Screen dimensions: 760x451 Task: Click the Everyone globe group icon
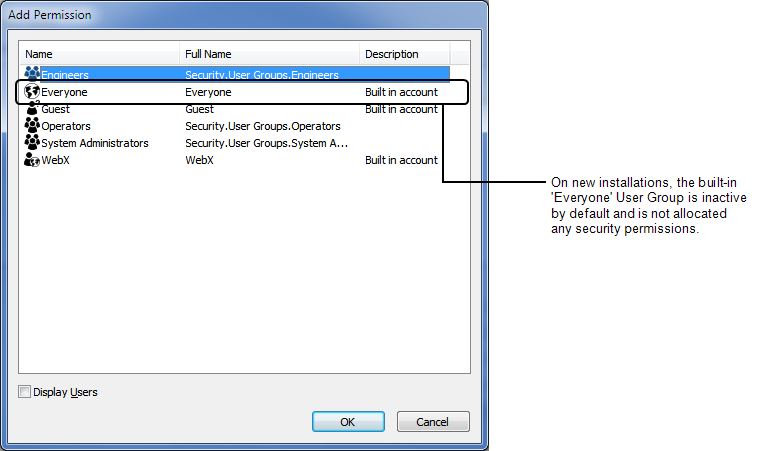[x=32, y=92]
